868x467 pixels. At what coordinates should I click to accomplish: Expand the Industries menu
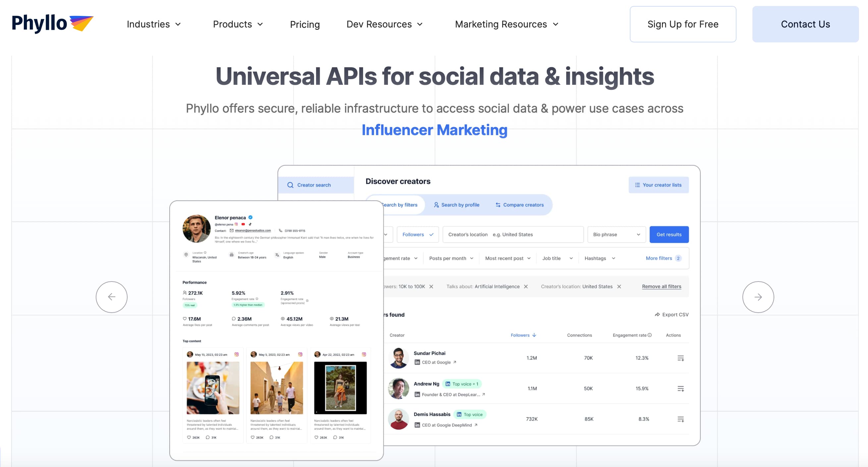(154, 24)
